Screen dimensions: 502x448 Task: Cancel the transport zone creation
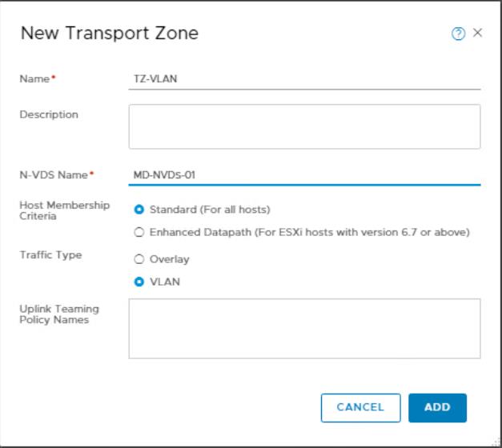[361, 408]
